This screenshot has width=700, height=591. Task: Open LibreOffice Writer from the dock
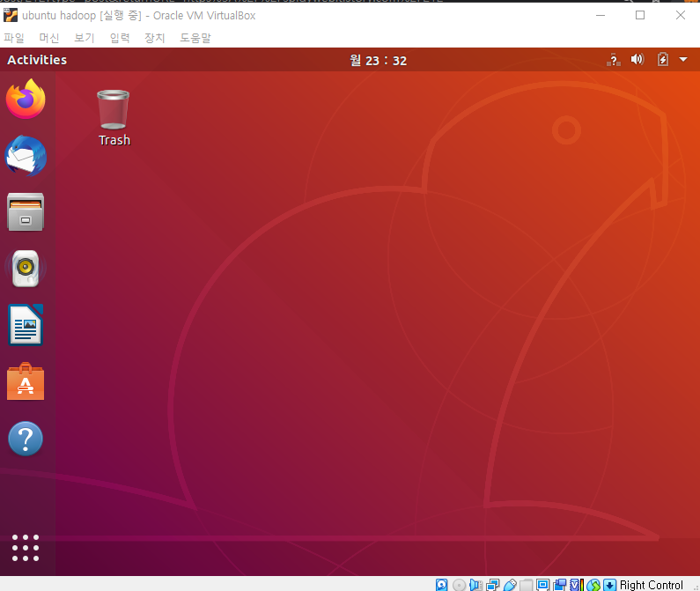pyautogui.click(x=26, y=325)
